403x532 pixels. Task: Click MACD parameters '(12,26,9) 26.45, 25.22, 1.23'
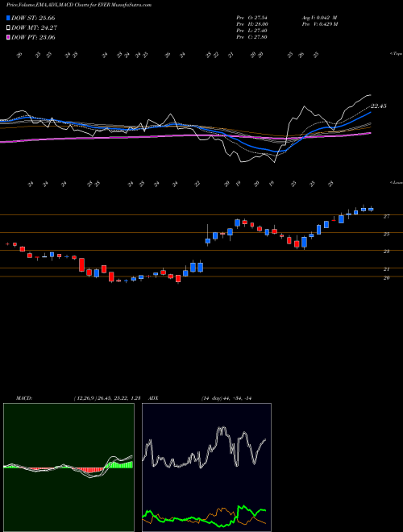(x=107, y=398)
